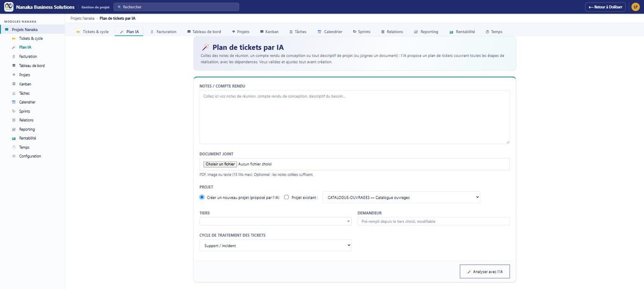Click the Tâches icon in sidebar

14,93
